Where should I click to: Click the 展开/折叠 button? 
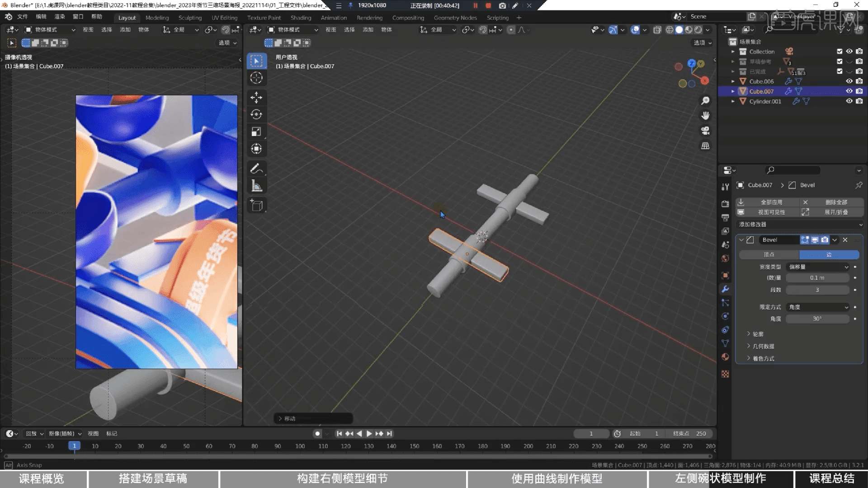832,212
